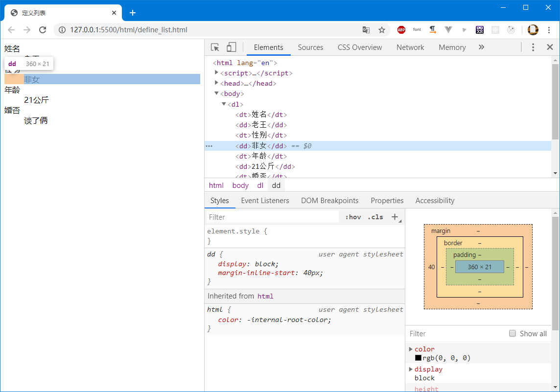Select the dd 21公斤 DOM node
560x392 pixels.
tap(265, 166)
